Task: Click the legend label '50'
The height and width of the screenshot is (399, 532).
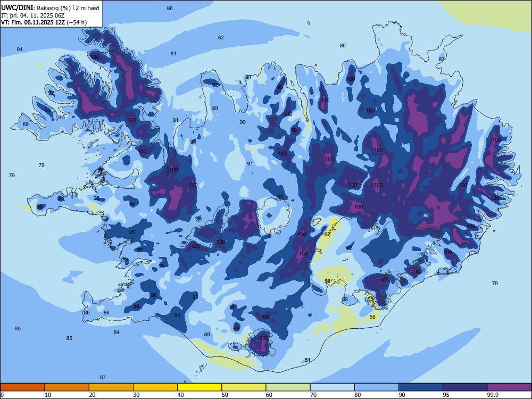Action: click(225, 395)
